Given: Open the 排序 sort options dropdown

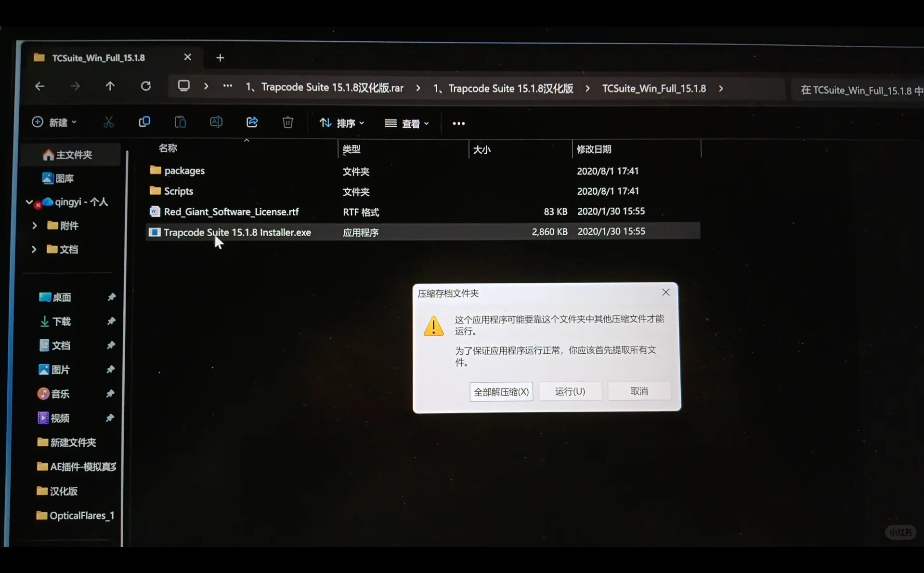Looking at the screenshot, I should click(x=341, y=123).
